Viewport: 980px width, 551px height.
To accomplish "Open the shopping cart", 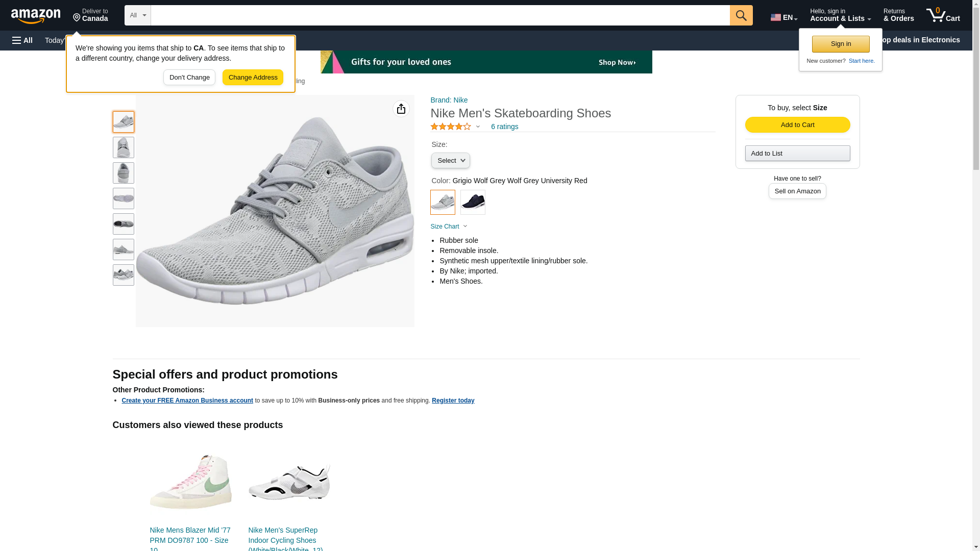I will (x=943, y=15).
